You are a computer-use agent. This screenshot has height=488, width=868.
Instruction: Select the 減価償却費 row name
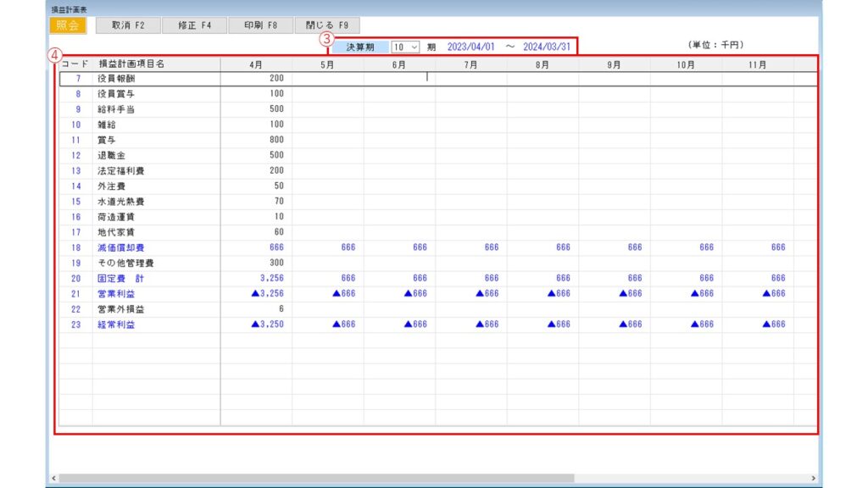pyautogui.click(x=120, y=248)
